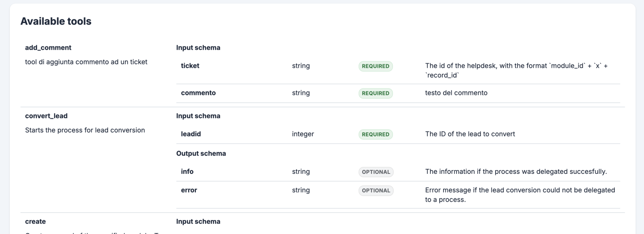Image resolution: width=644 pixels, height=234 pixels.
Task: Click the leadid parameter name
Action: [x=191, y=134]
